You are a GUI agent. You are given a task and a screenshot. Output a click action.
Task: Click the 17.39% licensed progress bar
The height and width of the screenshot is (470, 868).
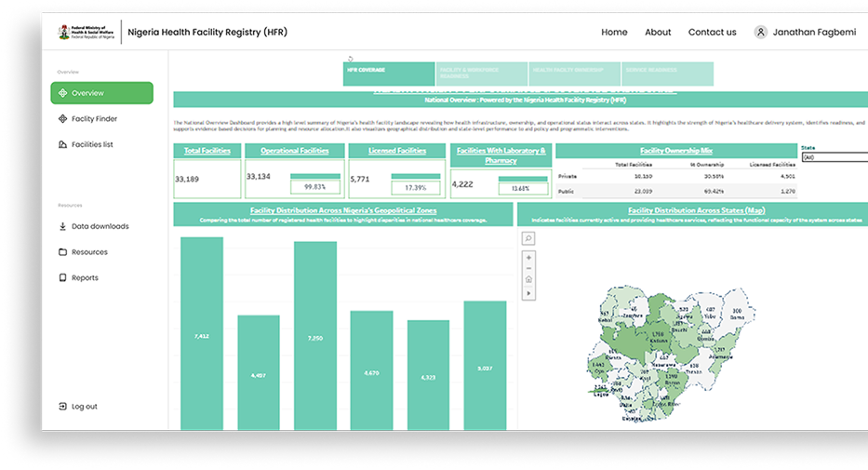[416, 176]
